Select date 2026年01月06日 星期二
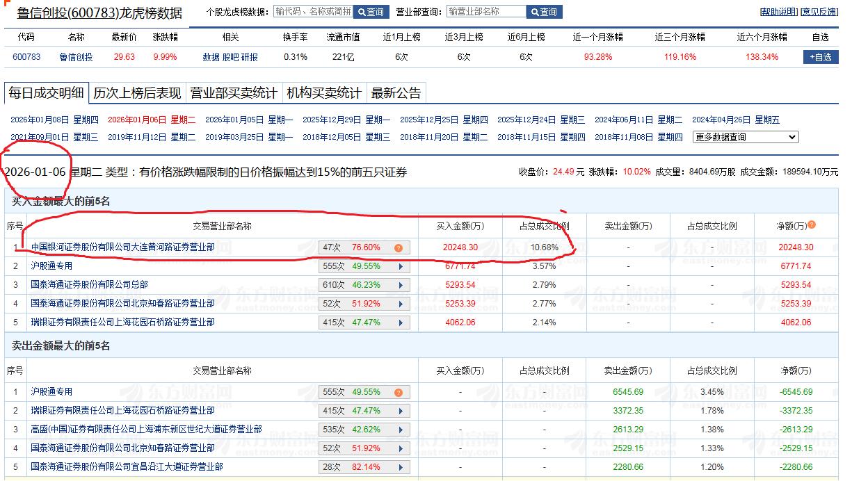 pyautogui.click(x=152, y=120)
